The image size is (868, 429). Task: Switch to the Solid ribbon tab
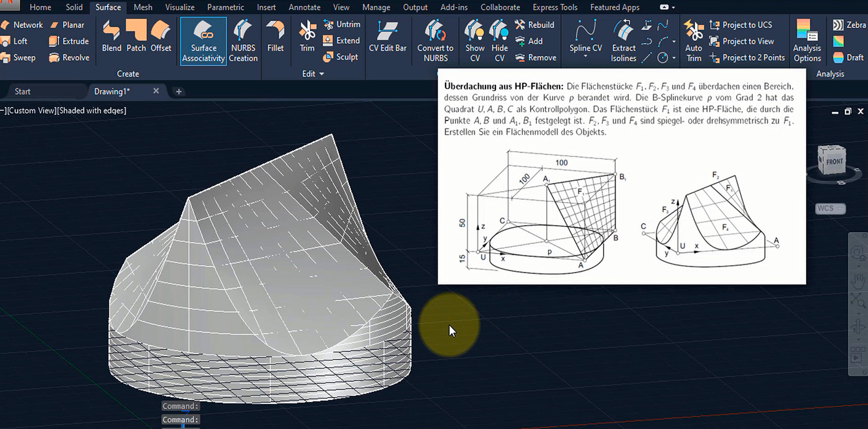click(75, 8)
